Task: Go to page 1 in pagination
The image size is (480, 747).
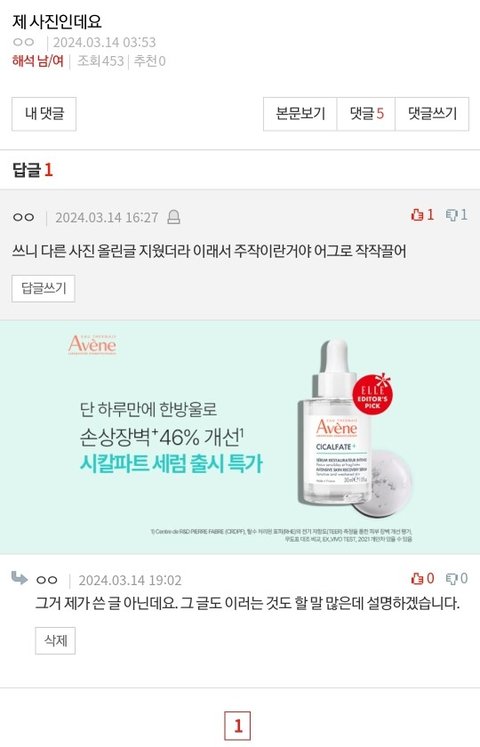Action: 238,726
